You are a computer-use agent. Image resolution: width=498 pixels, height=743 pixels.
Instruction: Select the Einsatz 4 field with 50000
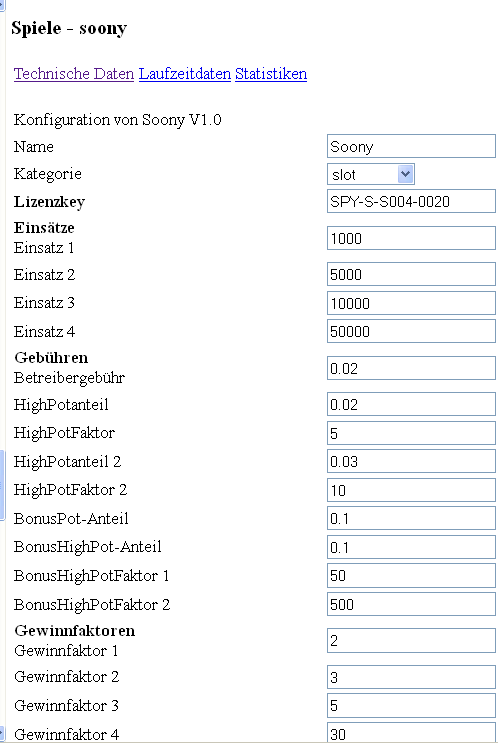click(x=411, y=331)
